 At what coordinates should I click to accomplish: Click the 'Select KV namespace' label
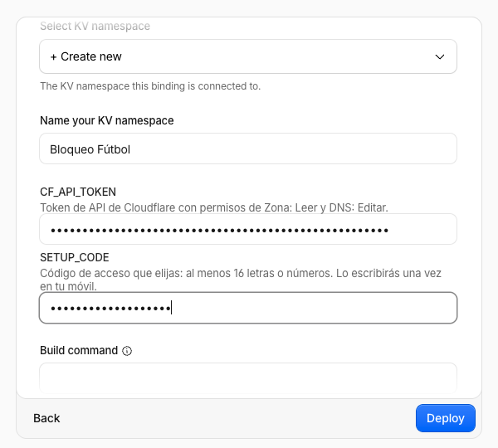click(95, 26)
